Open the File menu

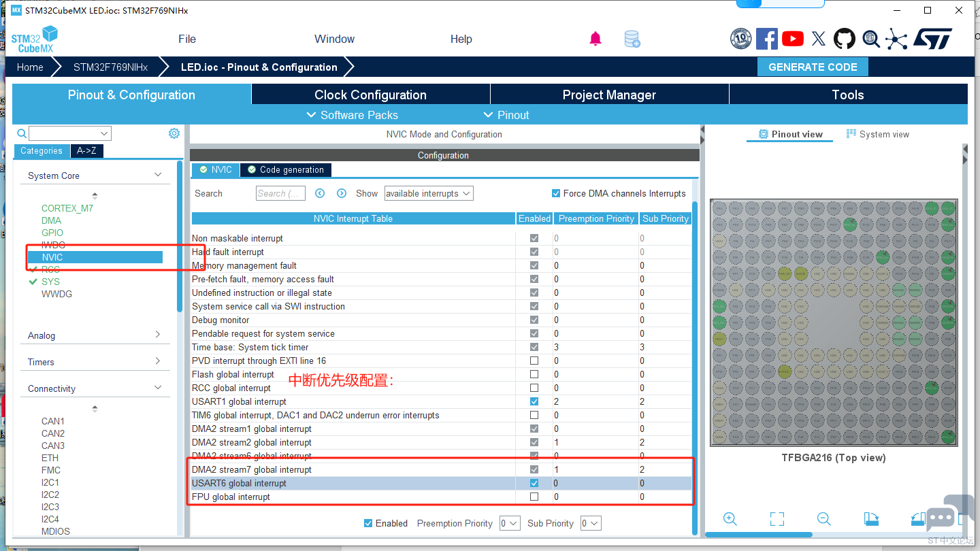[187, 39]
